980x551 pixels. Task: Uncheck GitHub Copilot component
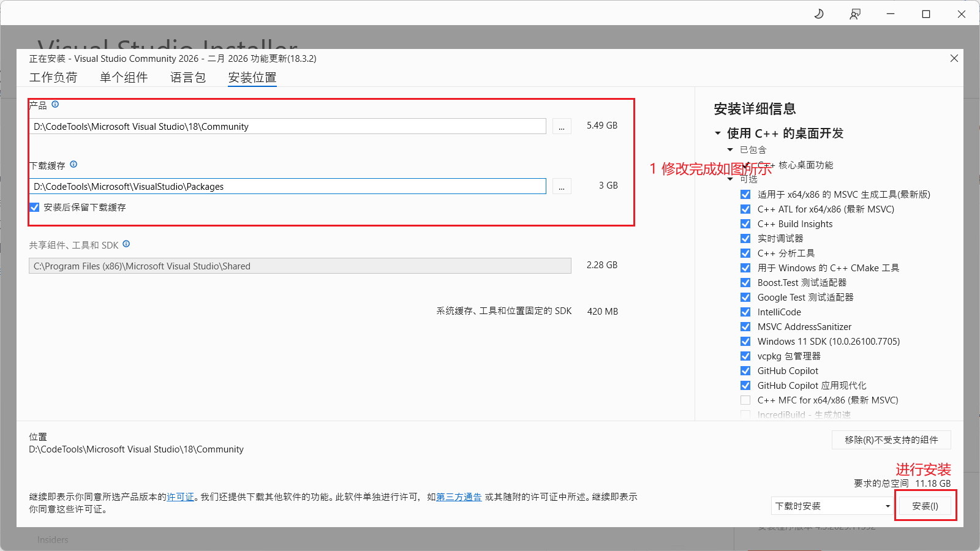tap(745, 371)
